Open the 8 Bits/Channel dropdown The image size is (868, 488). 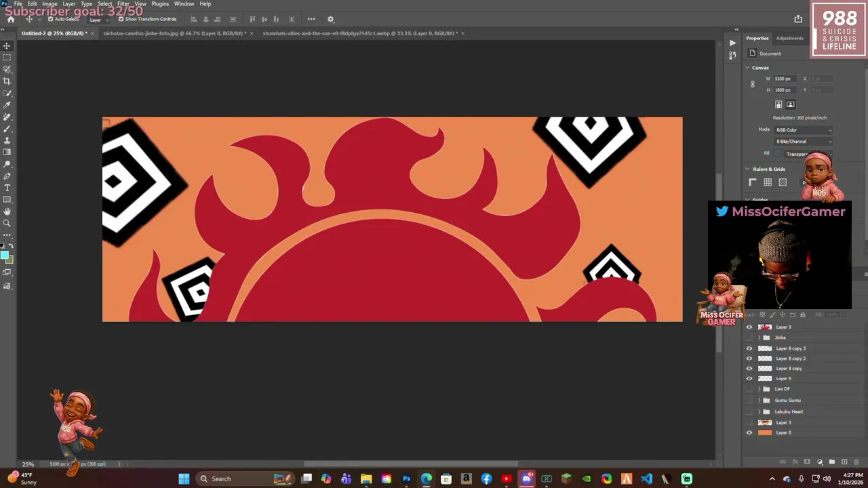coord(803,142)
